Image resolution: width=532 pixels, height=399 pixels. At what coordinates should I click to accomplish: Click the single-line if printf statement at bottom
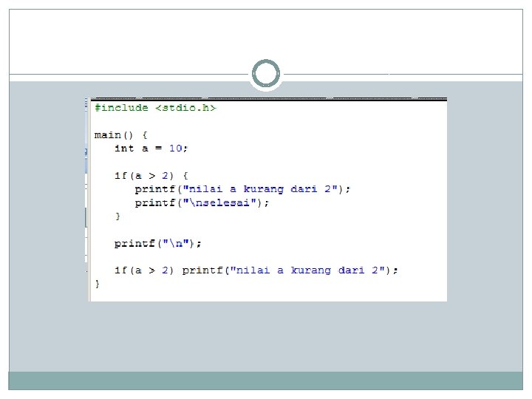point(256,270)
